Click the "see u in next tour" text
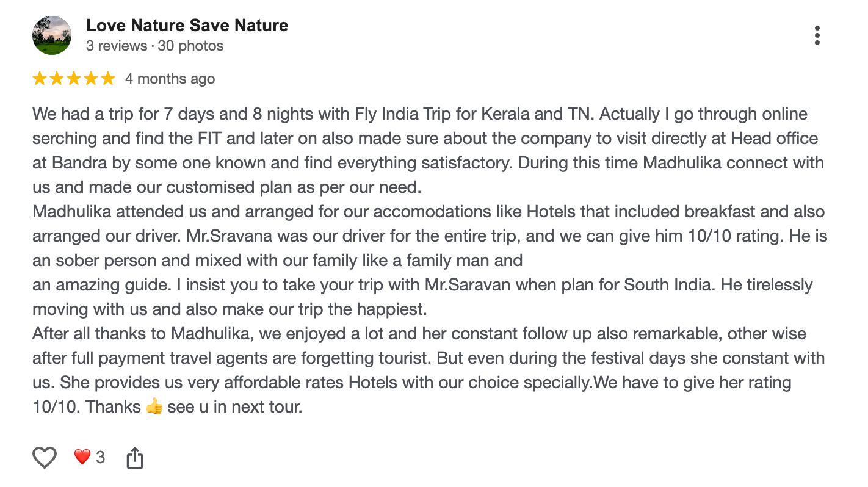 pos(235,407)
